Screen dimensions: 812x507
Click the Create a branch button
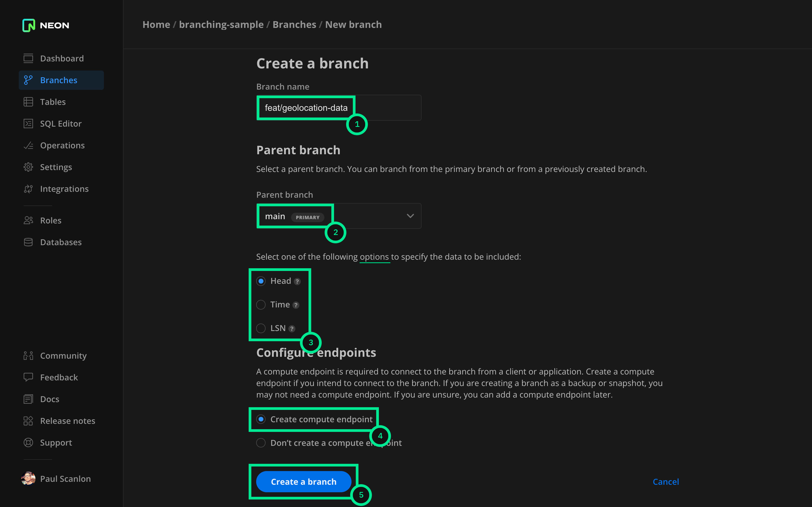pos(303,482)
